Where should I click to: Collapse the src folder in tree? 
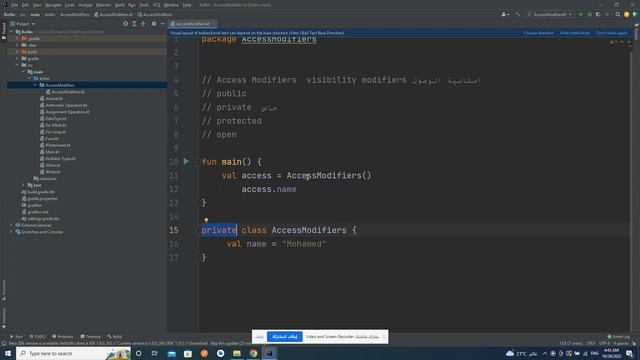tap(18, 65)
